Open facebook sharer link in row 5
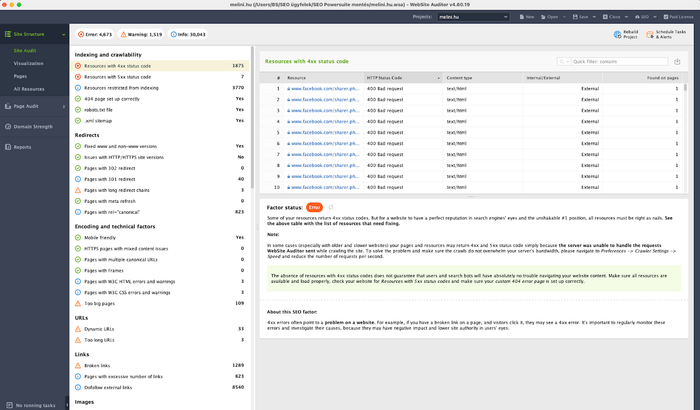Screen dimensions: 700x410 [325, 133]
